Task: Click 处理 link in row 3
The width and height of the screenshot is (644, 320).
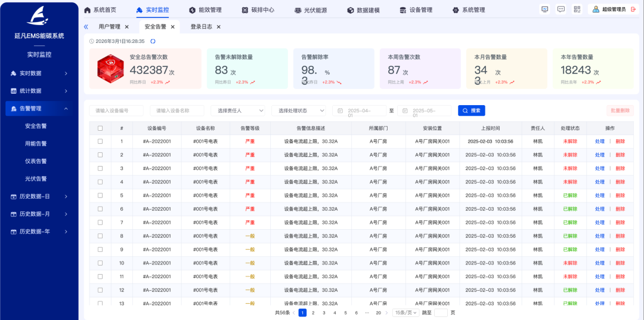Action: point(599,168)
